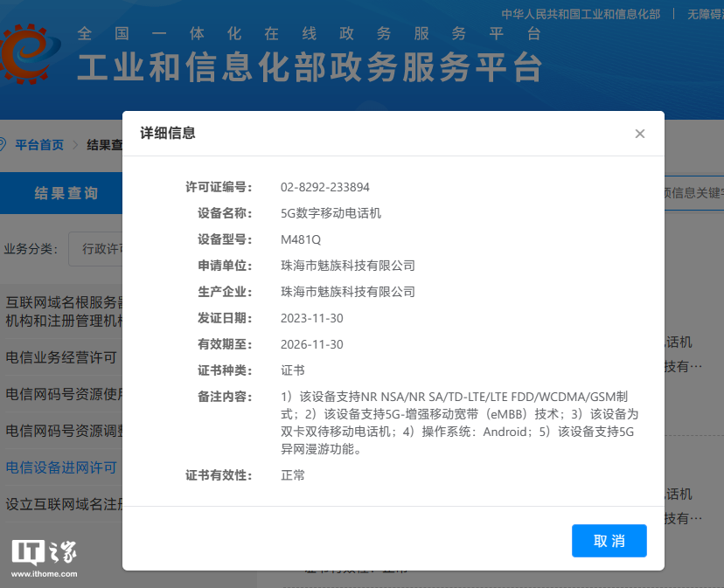Click the 证书有效性 value 正常

[293, 475]
